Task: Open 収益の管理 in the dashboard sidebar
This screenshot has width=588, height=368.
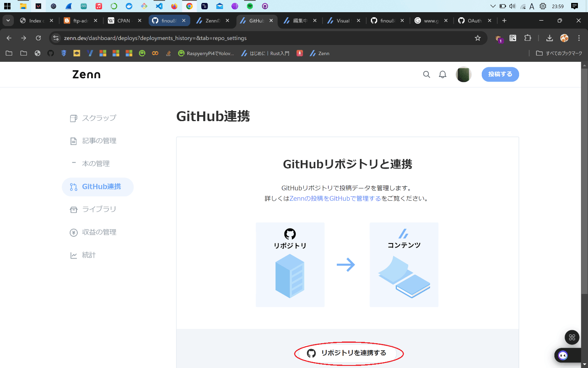Action: pyautogui.click(x=93, y=232)
